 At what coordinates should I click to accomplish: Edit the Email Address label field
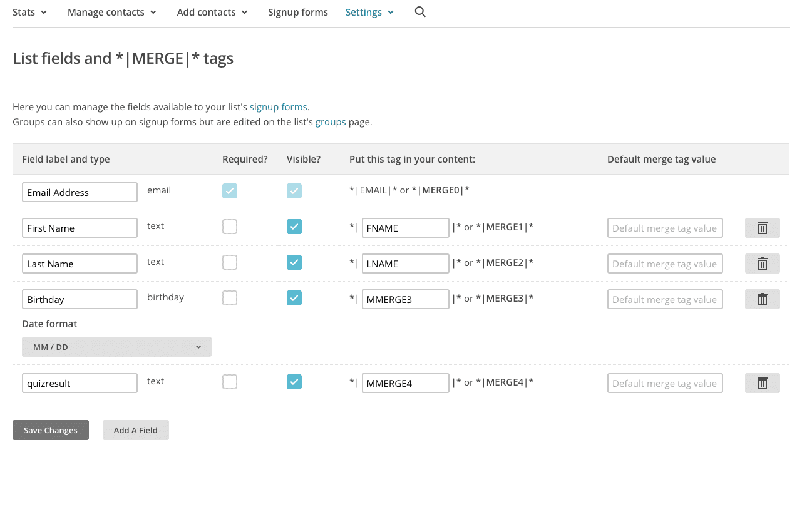click(x=80, y=192)
